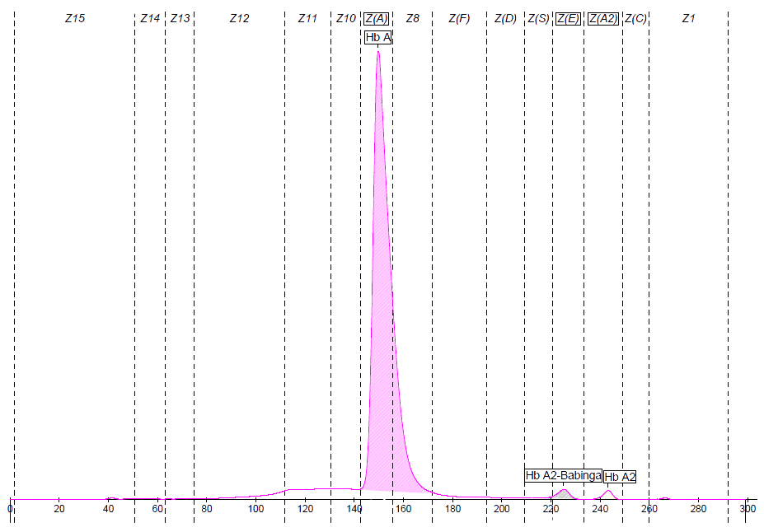Click the Z15 zone label
Image resolution: width=764 pixels, height=532 pixels.
[75, 18]
